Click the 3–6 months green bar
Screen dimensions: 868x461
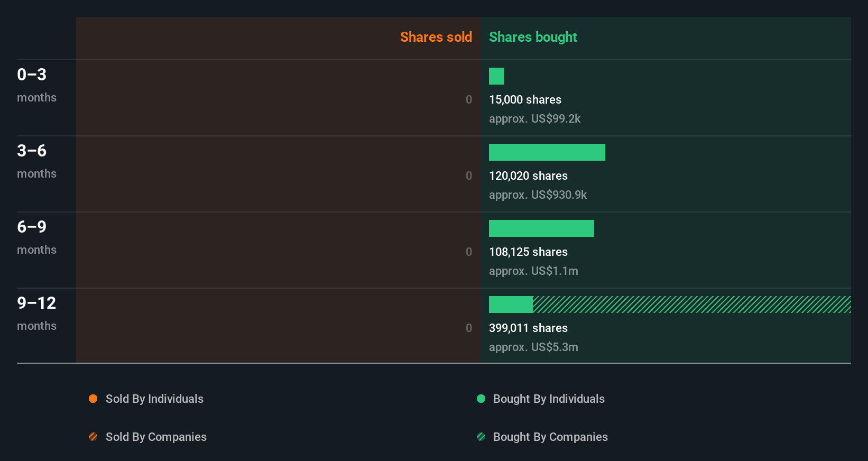tap(547, 152)
